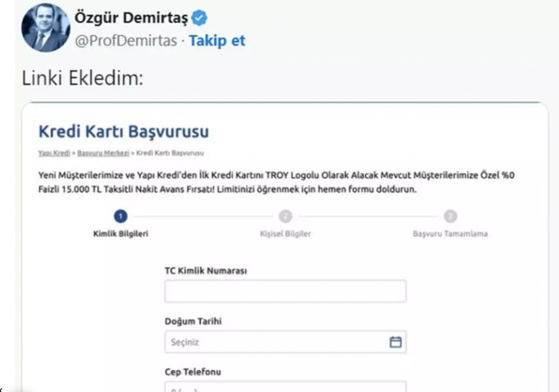
Task: Open the calendar icon in Doğum Tarihi
Action: pyautogui.click(x=396, y=341)
